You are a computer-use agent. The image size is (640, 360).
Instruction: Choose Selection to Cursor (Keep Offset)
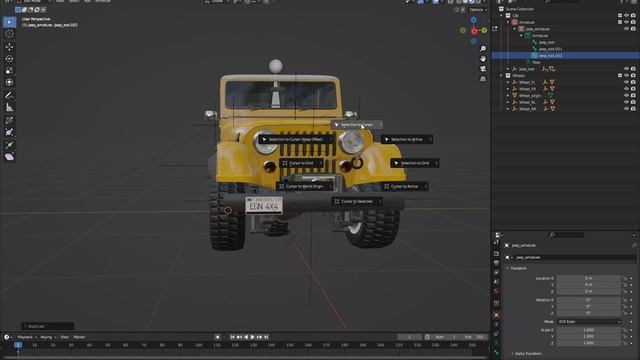click(x=296, y=140)
